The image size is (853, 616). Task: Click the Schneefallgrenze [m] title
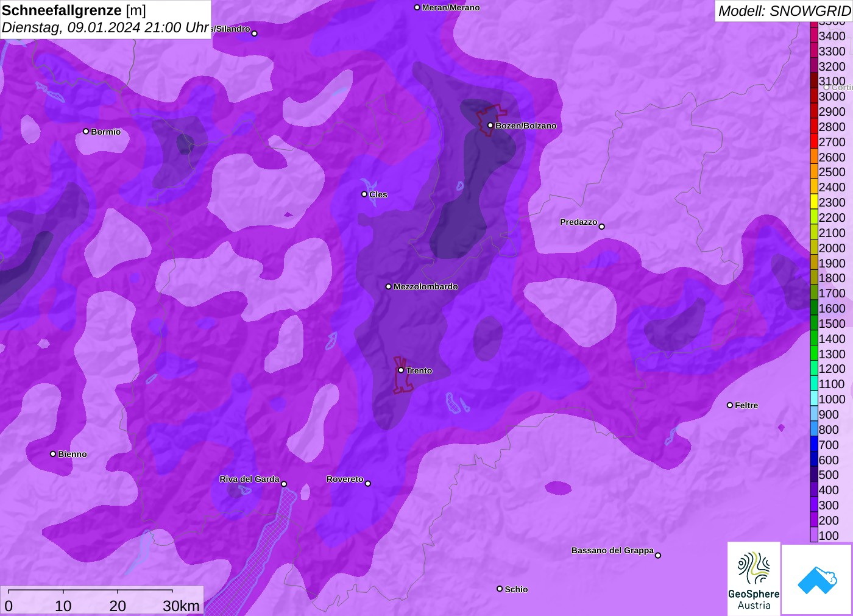tap(74, 10)
